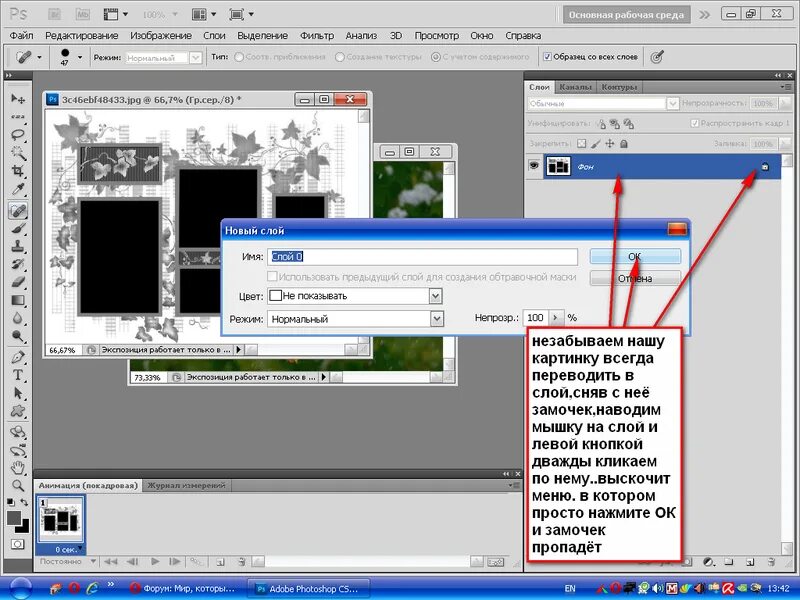Toggle the Распространить кадр 1 checkbox
The image size is (800, 600).
click(x=694, y=123)
